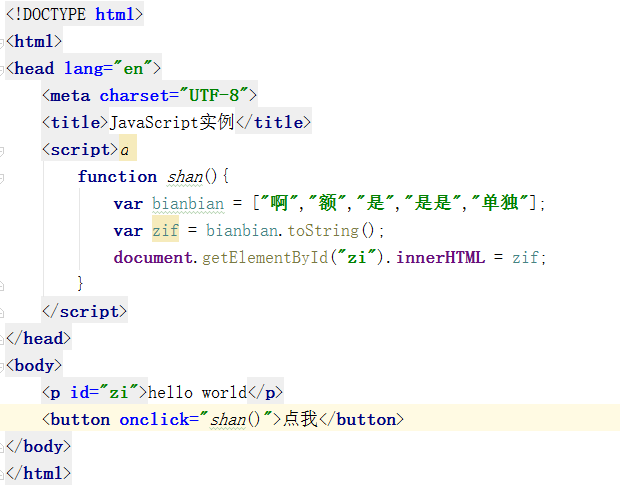620x497 pixels.
Task: Click fold end marker beside closing </html> tag
Action: coord(2,474)
